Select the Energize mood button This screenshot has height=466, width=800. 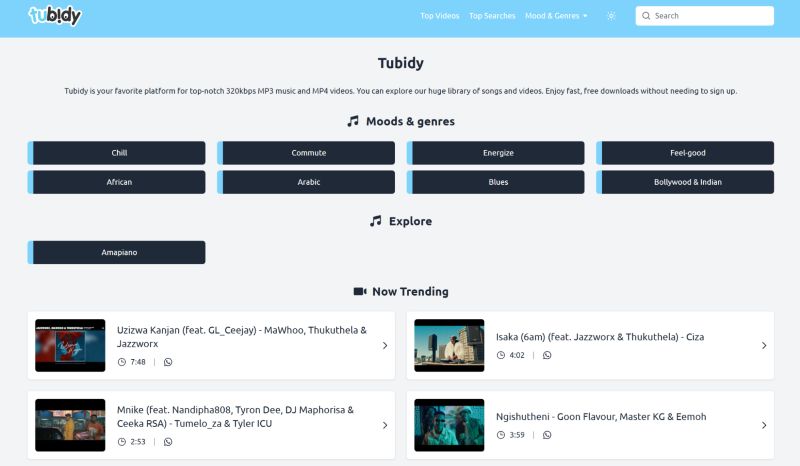pos(498,153)
